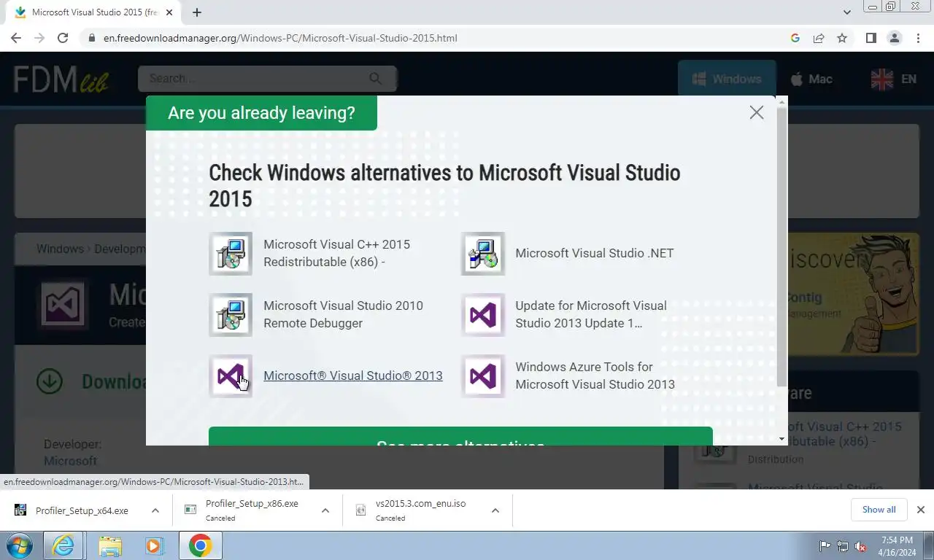Select the Windows platform tab
This screenshot has width=934, height=560.
pyautogui.click(x=727, y=79)
